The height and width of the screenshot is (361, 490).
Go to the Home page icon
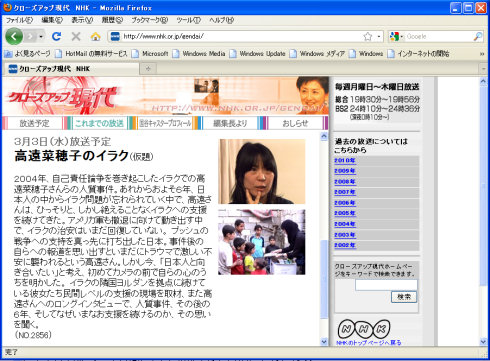click(95, 36)
